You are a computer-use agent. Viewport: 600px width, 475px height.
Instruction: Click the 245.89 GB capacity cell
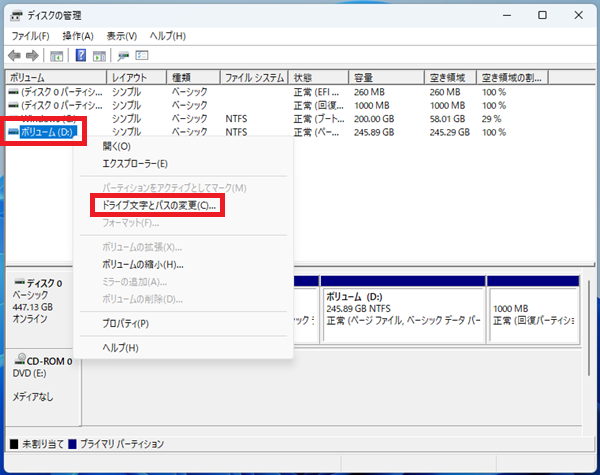click(x=374, y=132)
